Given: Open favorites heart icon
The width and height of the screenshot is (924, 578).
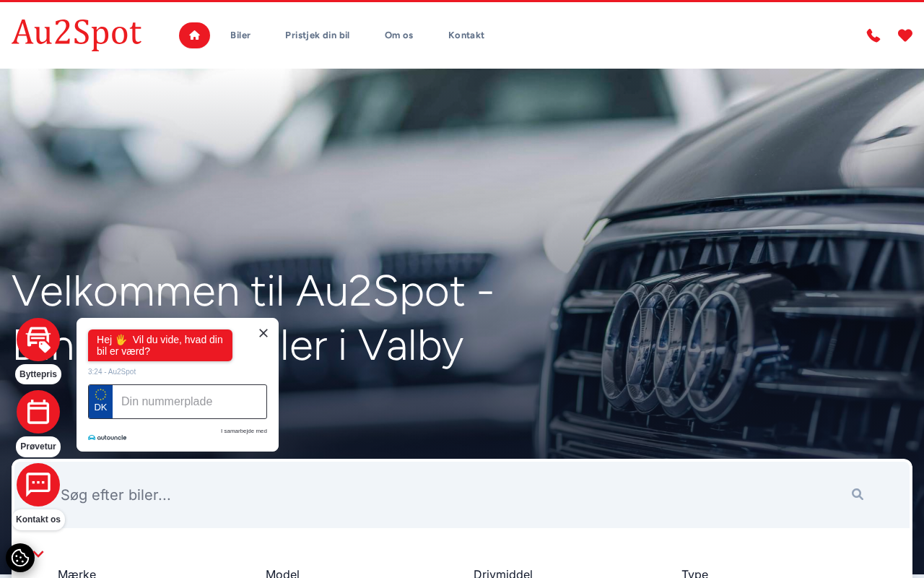Looking at the screenshot, I should point(905,35).
